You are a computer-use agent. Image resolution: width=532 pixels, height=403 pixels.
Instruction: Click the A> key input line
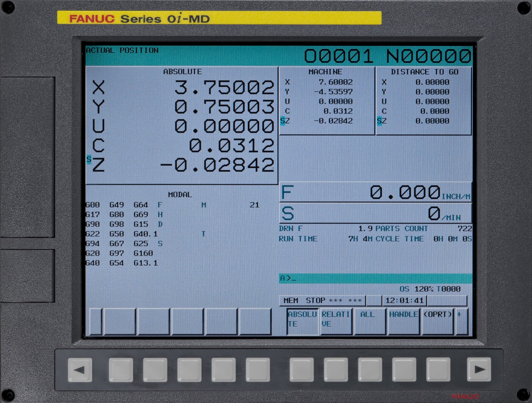376,278
